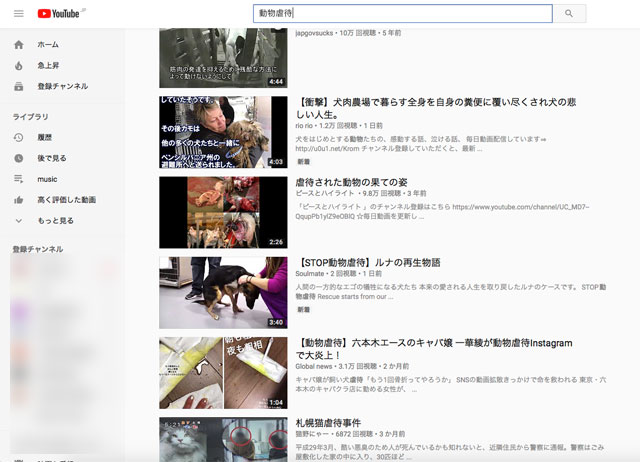Open title 【動物虐待】六本木エースのキャバ嬢
This screenshot has height=462, width=640.
coord(434,349)
